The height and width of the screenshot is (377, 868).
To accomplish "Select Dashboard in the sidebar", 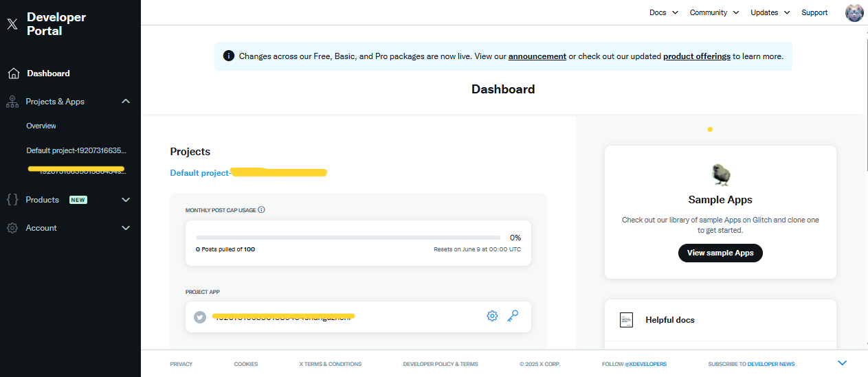I will click(48, 73).
